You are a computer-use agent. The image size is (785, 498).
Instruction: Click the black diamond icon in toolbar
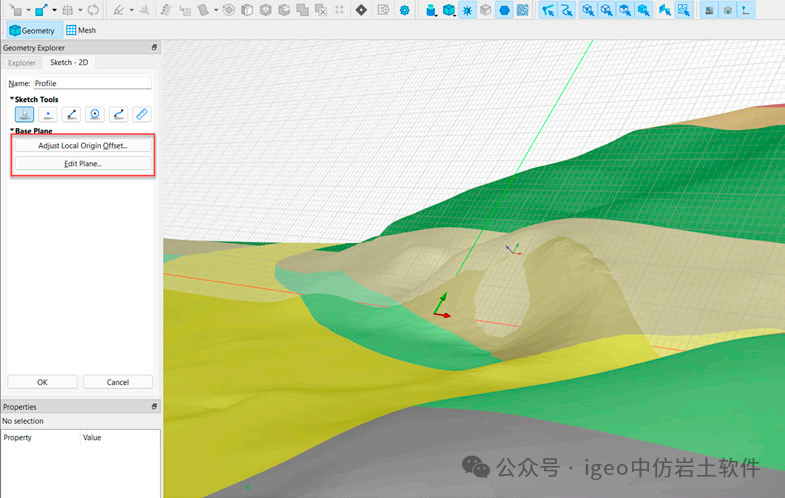[x=361, y=10]
